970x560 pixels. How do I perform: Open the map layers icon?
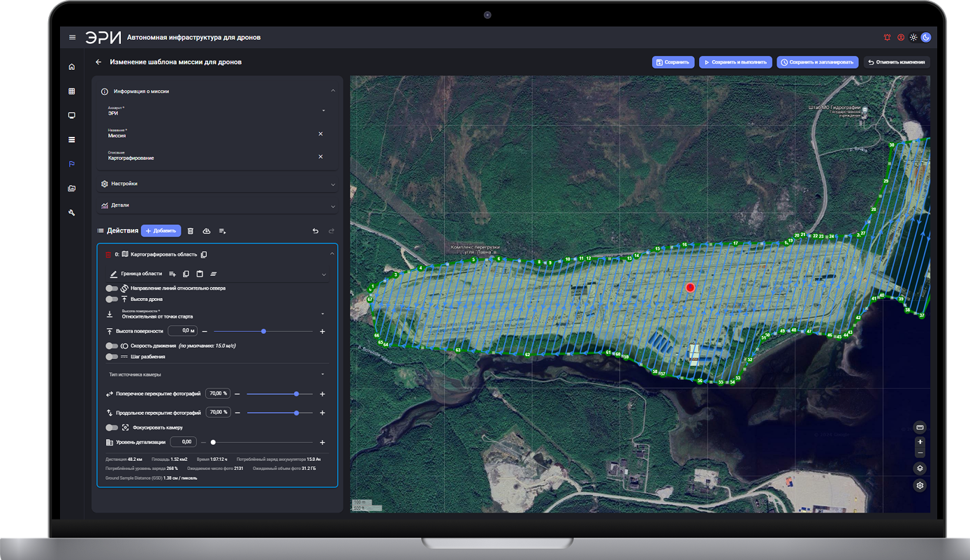(920, 469)
